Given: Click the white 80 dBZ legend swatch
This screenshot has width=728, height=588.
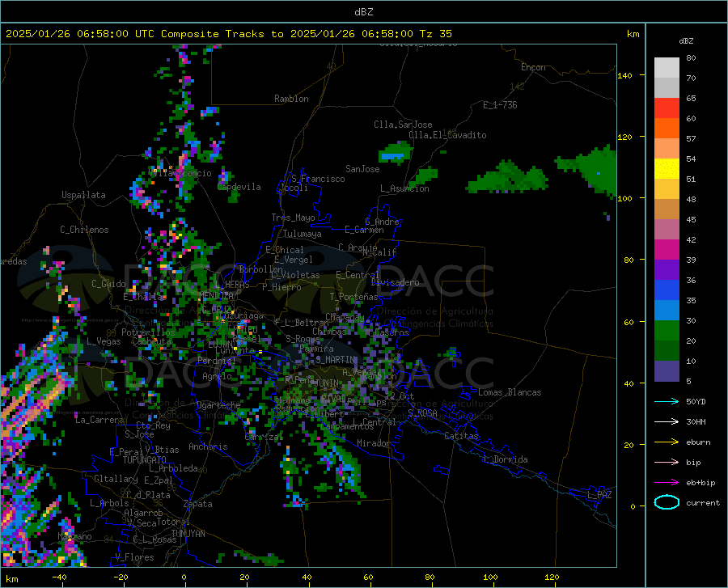Looking at the screenshot, I should [x=667, y=67].
